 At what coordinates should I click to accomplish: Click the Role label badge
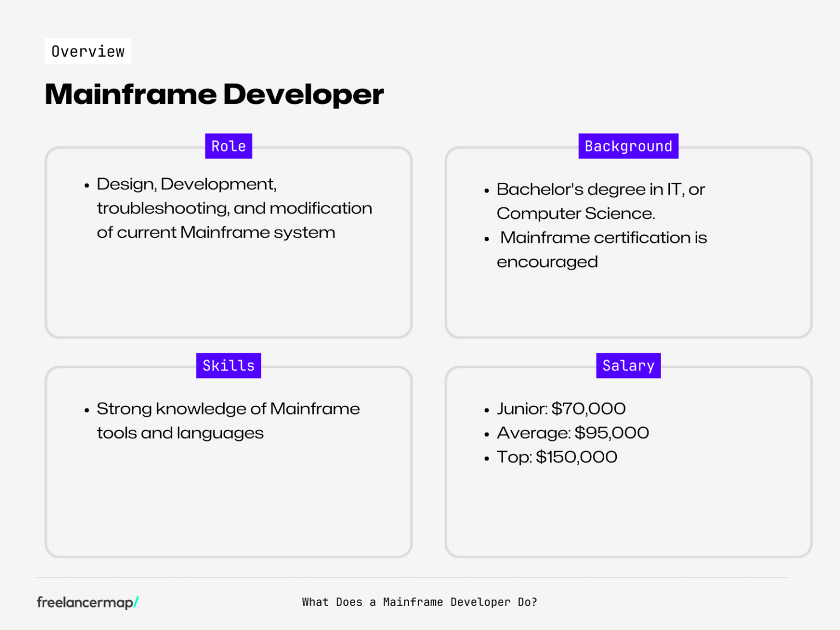point(229,146)
